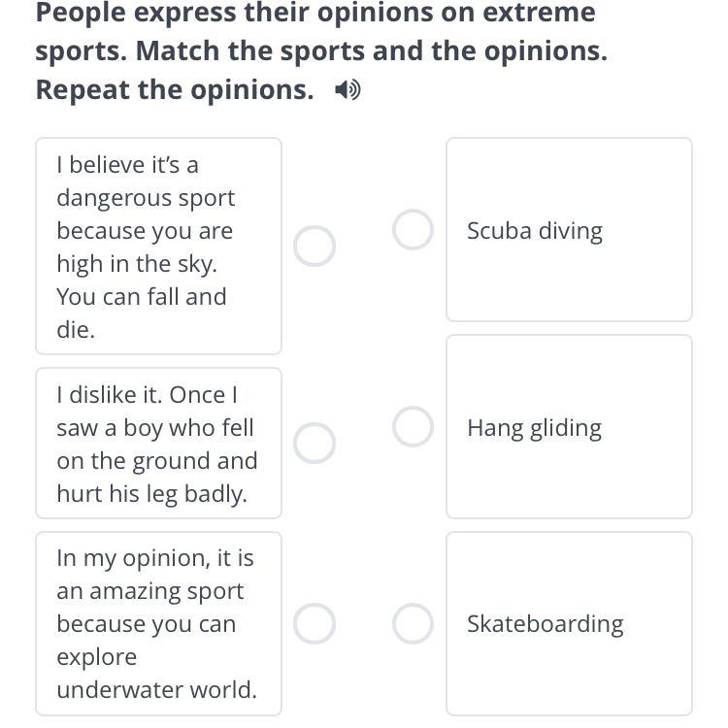Choose the Scuba diving answer card

(x=569, y=230)
